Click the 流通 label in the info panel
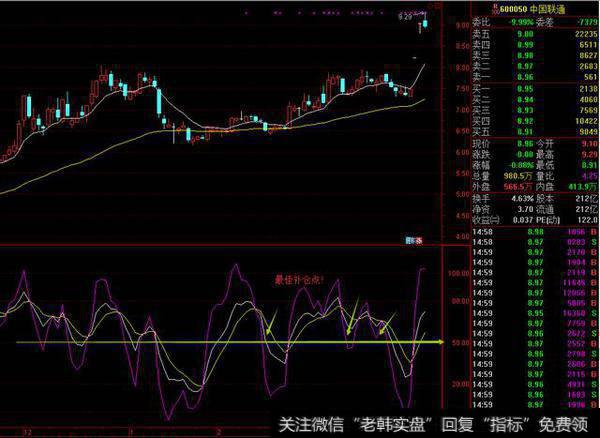Screen dimensions: 600x438 (x=545, y=209)
